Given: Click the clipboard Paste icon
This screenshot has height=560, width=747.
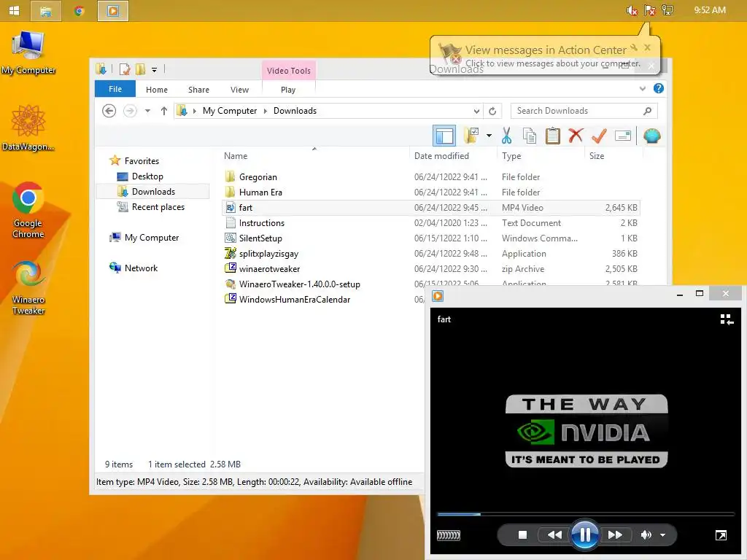Looking at the screenshot, I should point(553,136).
